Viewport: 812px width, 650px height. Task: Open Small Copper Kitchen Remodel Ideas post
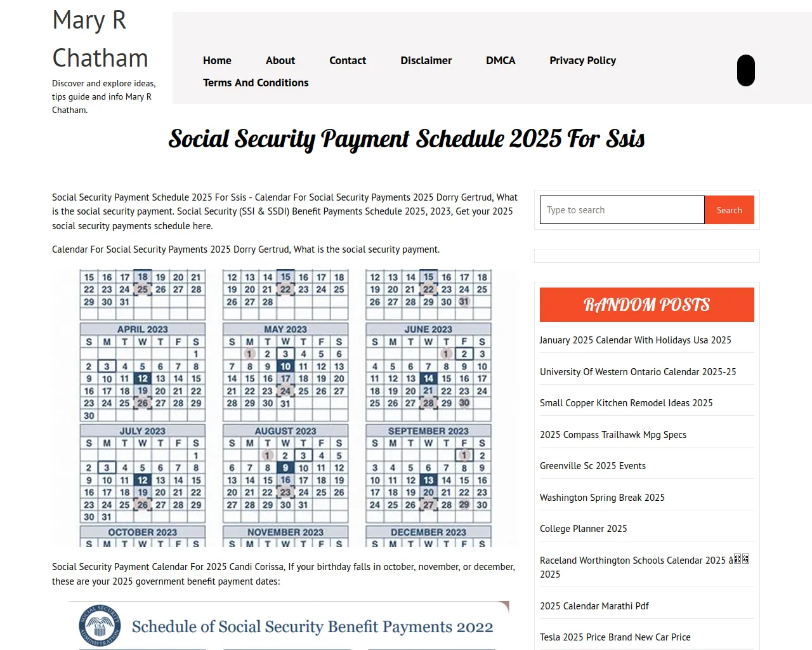pos(626,403)
